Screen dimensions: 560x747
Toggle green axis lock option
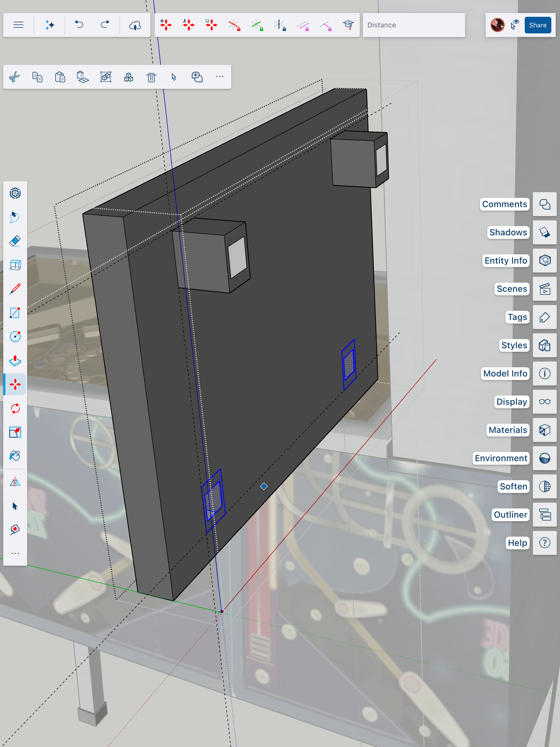point(257,25)
